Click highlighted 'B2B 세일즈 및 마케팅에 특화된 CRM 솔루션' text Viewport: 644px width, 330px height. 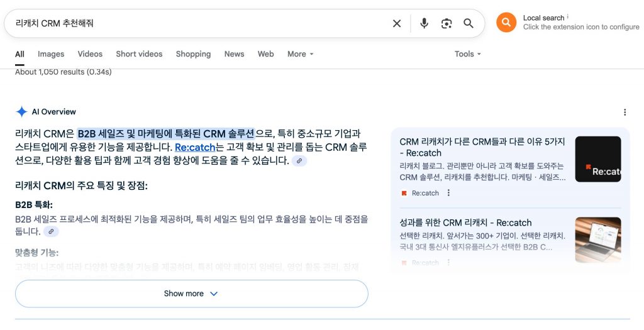point(166,134)
